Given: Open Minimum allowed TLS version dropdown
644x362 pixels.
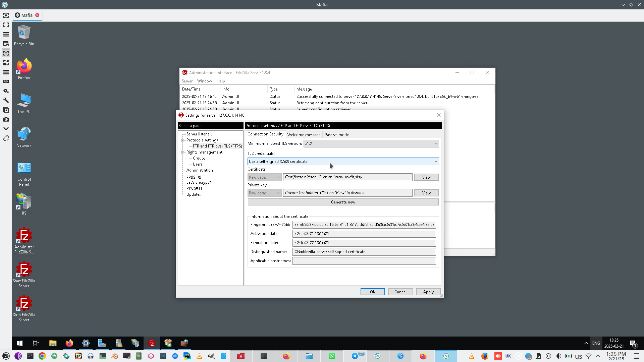Looking at the screenshot, I should coord(371,143).
